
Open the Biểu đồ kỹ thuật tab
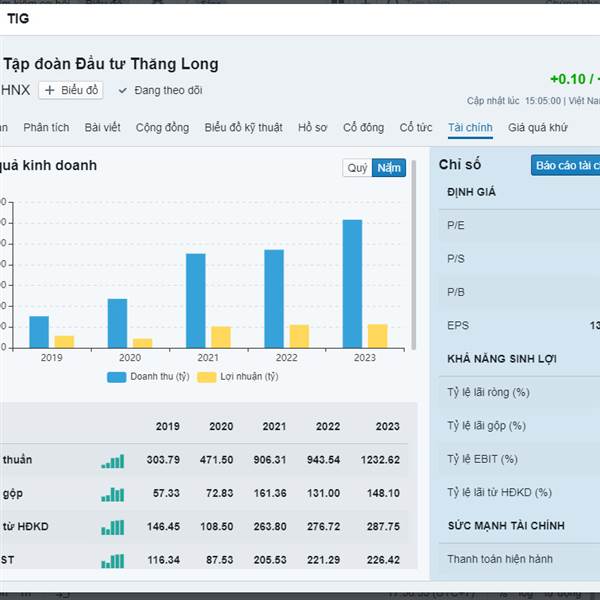click(x=243, y=127)
